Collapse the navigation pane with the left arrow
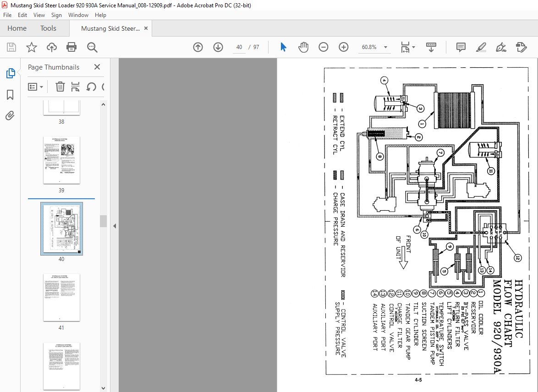This screenshot has width=538, height=392. [x=115, y=226]
